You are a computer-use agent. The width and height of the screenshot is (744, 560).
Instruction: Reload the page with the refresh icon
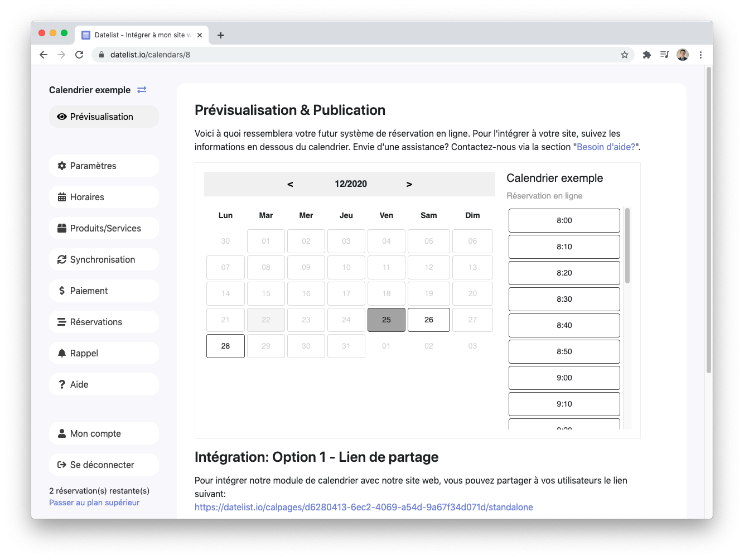(x=79, y=55)
